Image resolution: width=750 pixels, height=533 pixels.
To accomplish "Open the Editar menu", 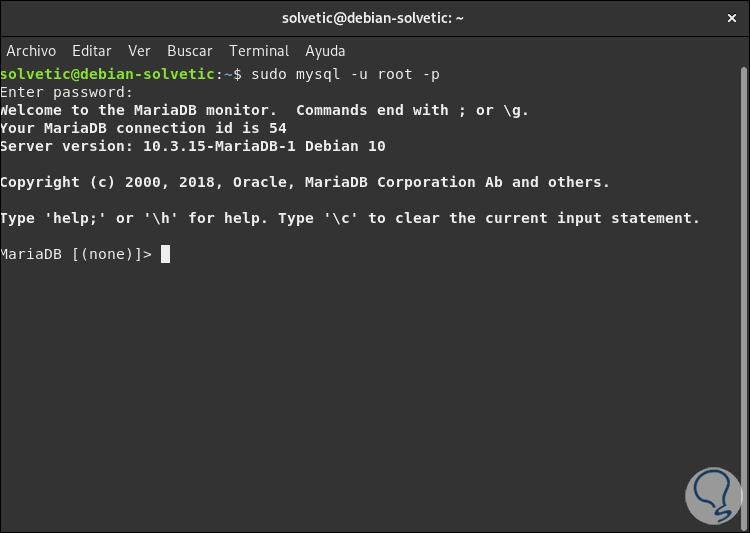I will (x=92, y=50).
